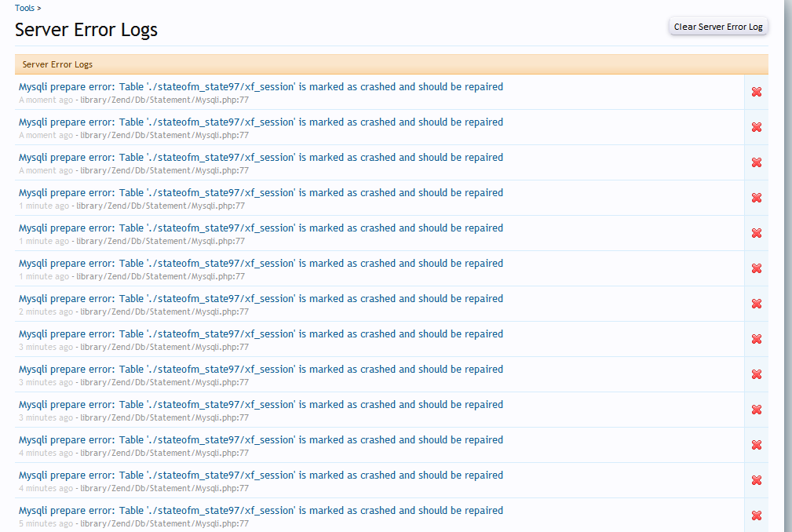Delete the second '4 minutes ago' error entry
The image size is (792, 532).
click(756, 480)
